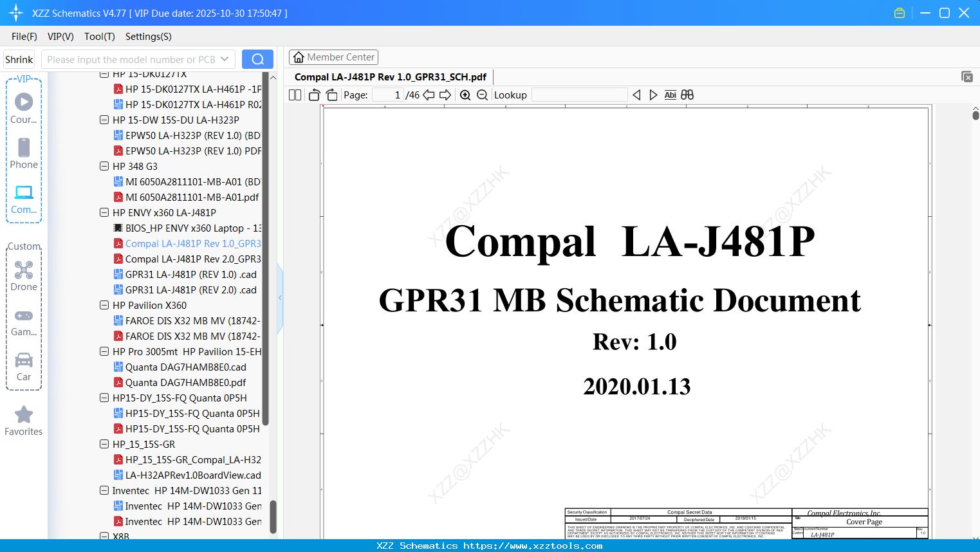Toggle two-page view icon
This screenshot has height=552, width=980.
pos(295,95)
